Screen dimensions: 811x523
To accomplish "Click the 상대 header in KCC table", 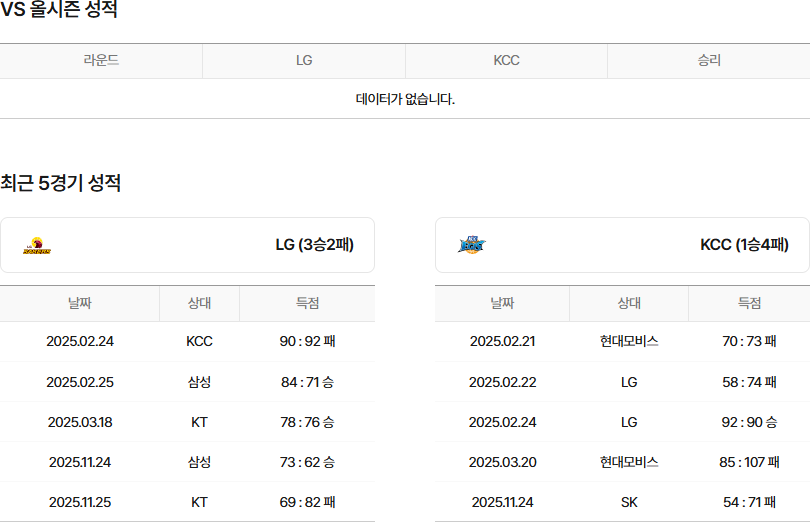I will click(x=629, y=303).
